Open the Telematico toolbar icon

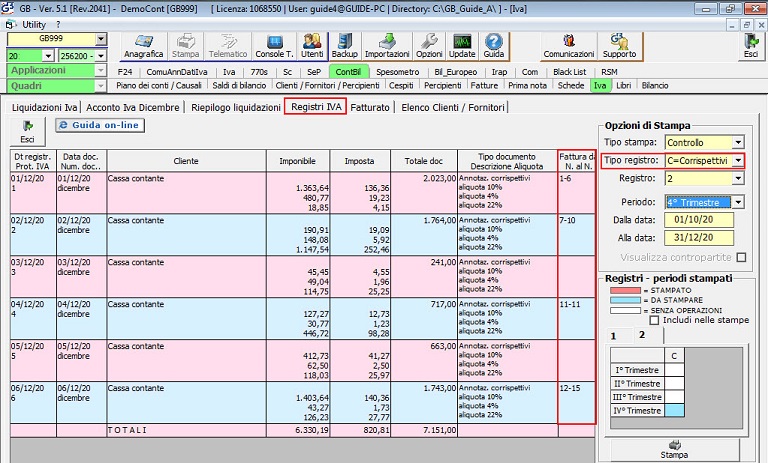[x=228, y=47]
